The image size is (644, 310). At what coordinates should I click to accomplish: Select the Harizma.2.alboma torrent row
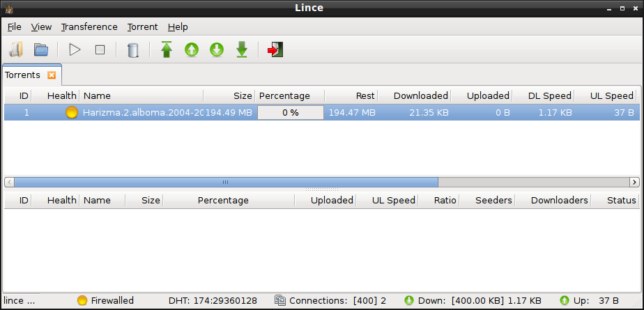coord(322,112)
